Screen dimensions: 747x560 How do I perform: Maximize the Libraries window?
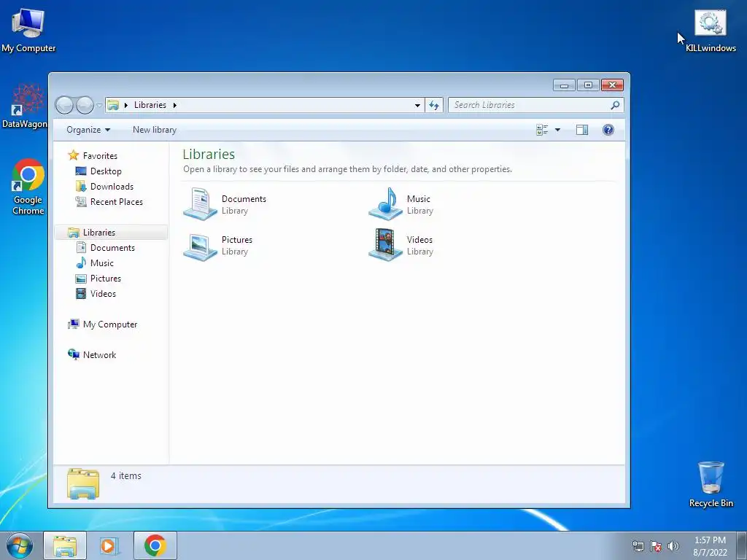pos(588,85)
